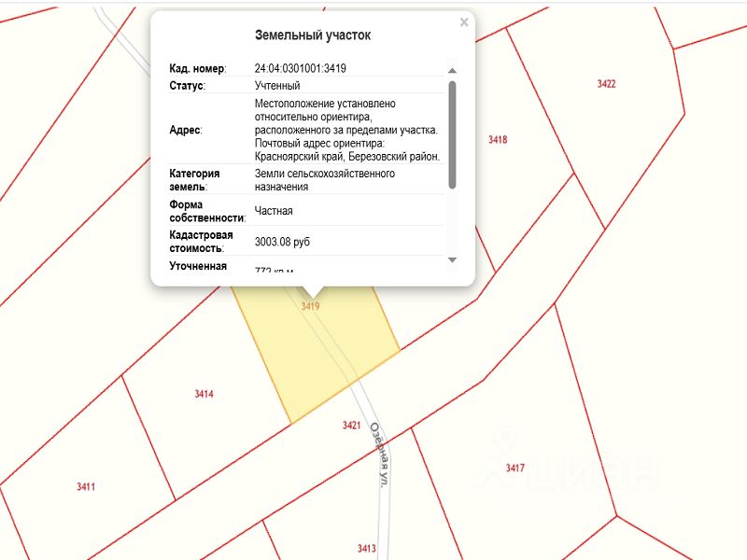The width and height of the screenshot is (747, 560).
Task: Click the Форма собственности value Частная
Action: pyautogui.click(x=274, y=211)
